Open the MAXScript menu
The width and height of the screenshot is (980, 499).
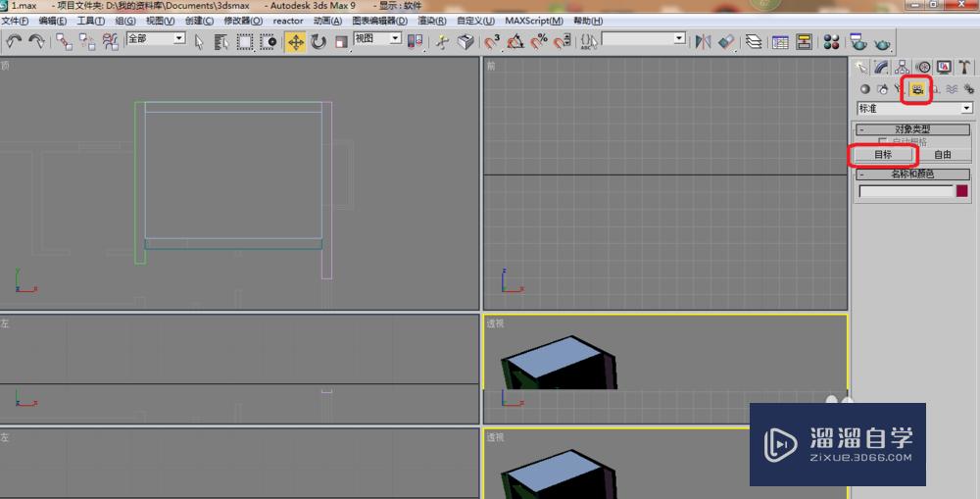pyautogui.click(x=533, y=21)
